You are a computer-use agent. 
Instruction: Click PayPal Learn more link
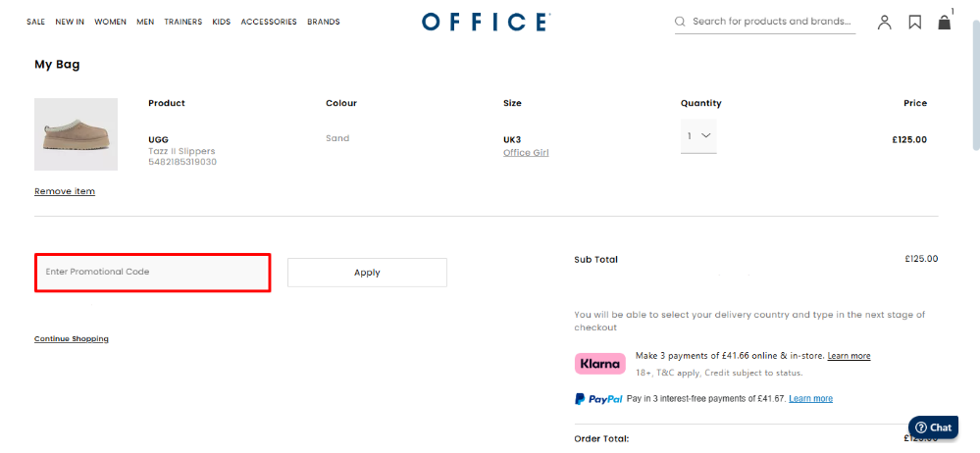[810, 399]
